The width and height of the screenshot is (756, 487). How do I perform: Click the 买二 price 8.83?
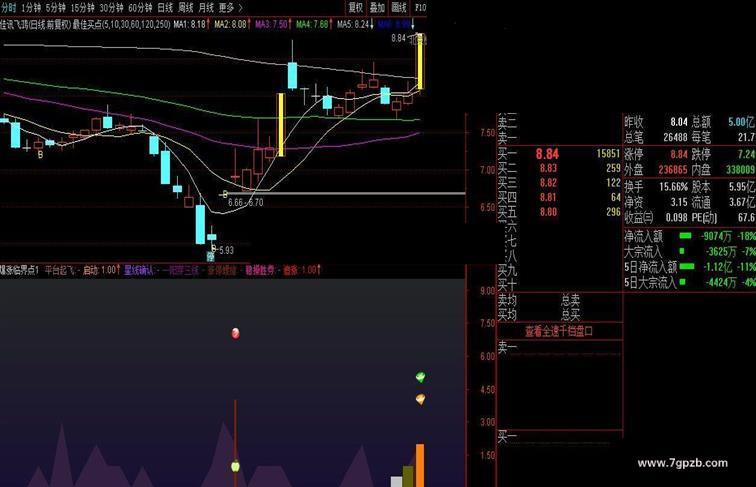point(548,168)
